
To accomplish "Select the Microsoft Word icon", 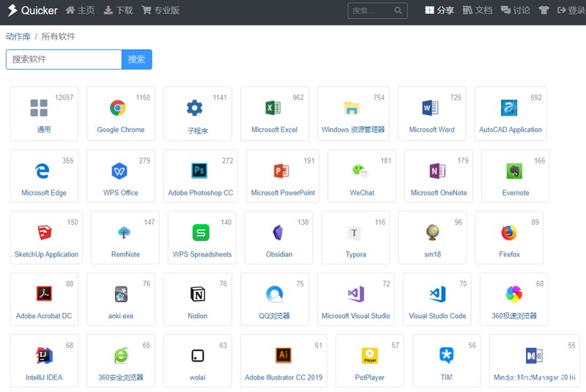I will (430, 108).
